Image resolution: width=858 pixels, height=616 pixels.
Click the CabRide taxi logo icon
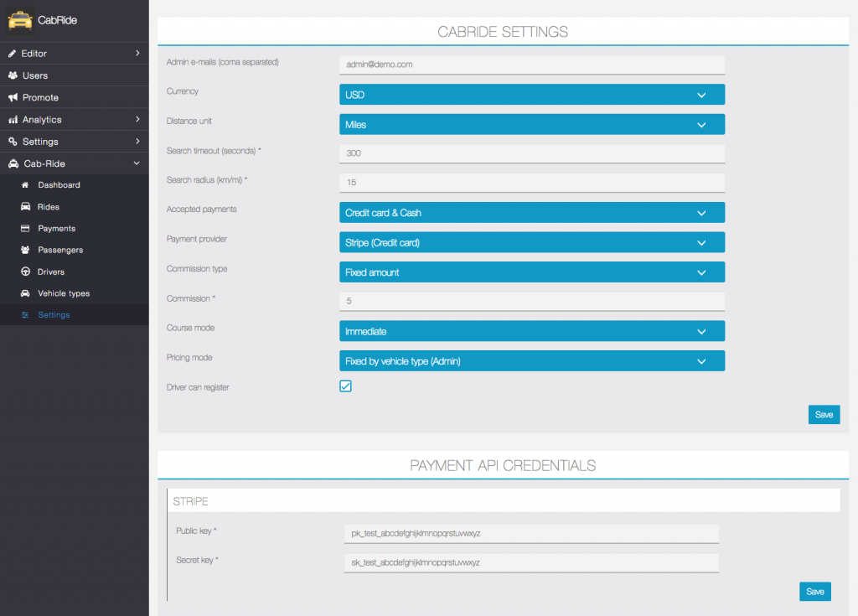(19, 18)
